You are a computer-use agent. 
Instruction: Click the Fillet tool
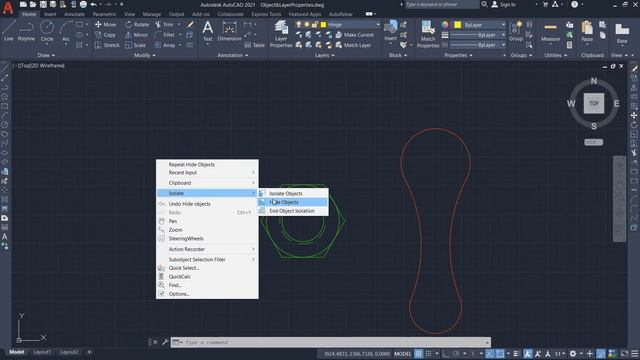(165, 35)
